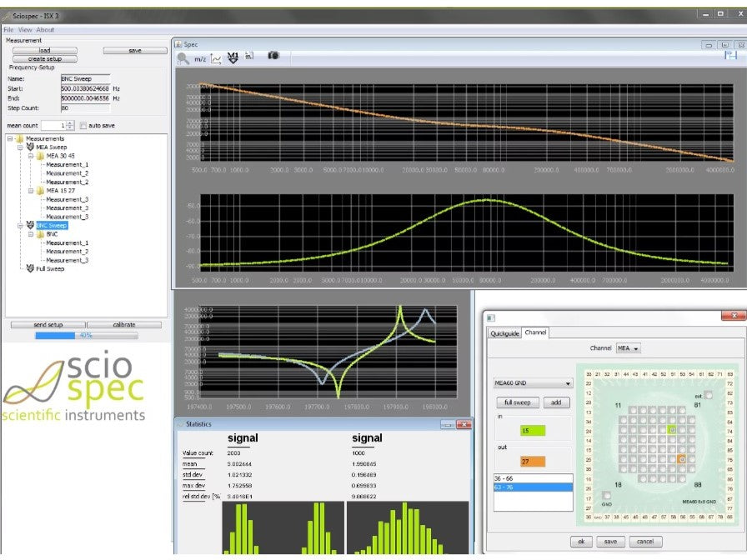Image resolution: width=747 pixels, height=560 pixels.
Task: Click the orange out channel 27 swatch
Action: [x=533, y=461]
